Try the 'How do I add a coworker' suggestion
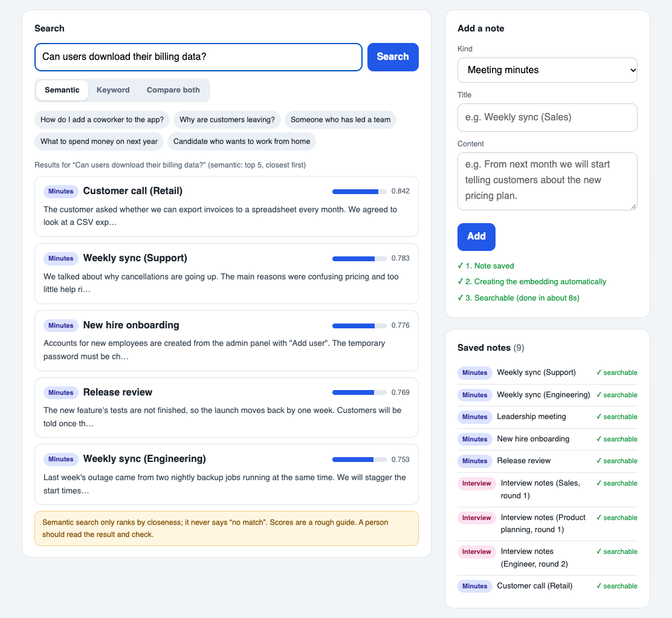Screen dimensions: 672x618 point(102,120)
